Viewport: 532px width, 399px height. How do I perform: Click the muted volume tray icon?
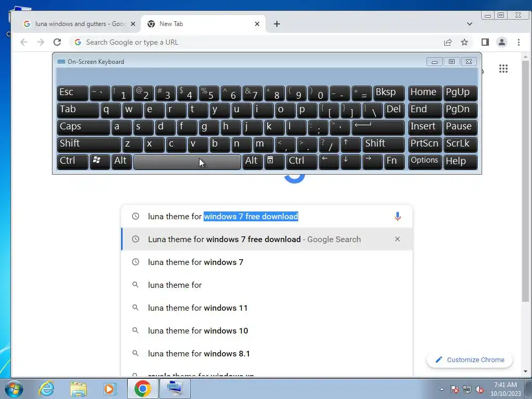pyautogui.click(x=480, y=390)
